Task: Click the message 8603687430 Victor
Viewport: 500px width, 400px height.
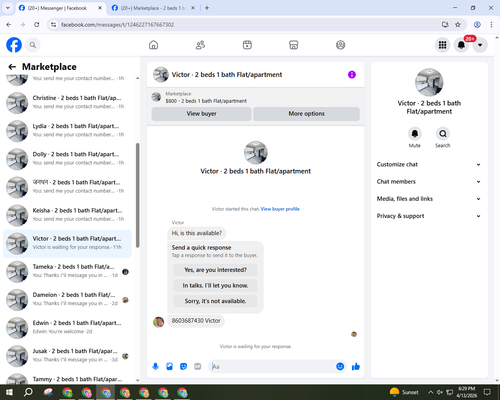Action: point(196,321)
